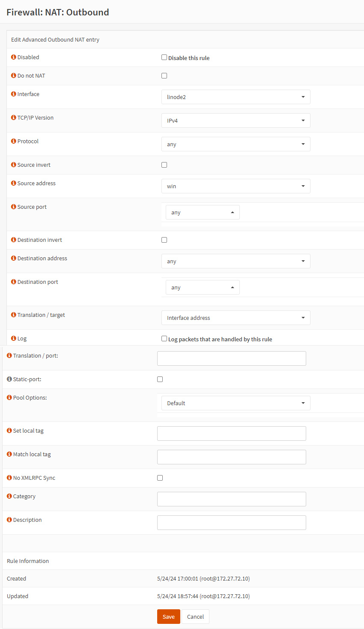
Task: Enable Log packets handled by this rule
Action: tap(164, 338)
